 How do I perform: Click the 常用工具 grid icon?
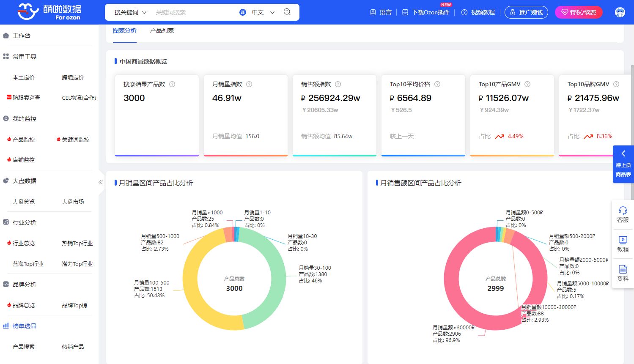pyautogui.click(x=6, y=56)
